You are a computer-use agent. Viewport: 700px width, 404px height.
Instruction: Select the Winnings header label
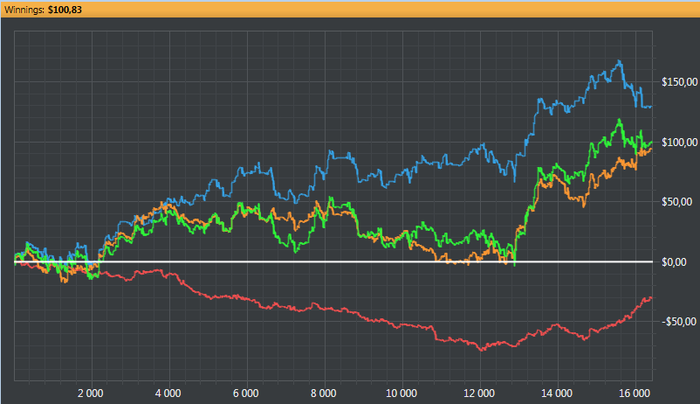tap(24, 9)
